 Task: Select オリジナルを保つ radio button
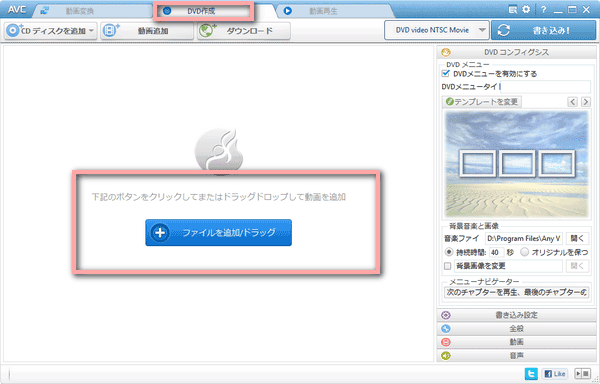point(525,252)
